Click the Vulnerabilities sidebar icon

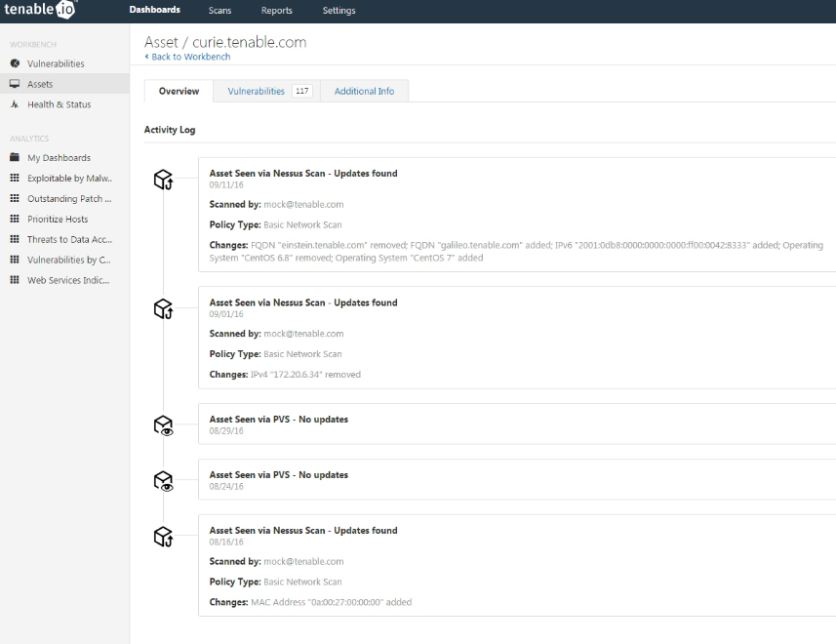pyautogui.click(x=15, y=63)
